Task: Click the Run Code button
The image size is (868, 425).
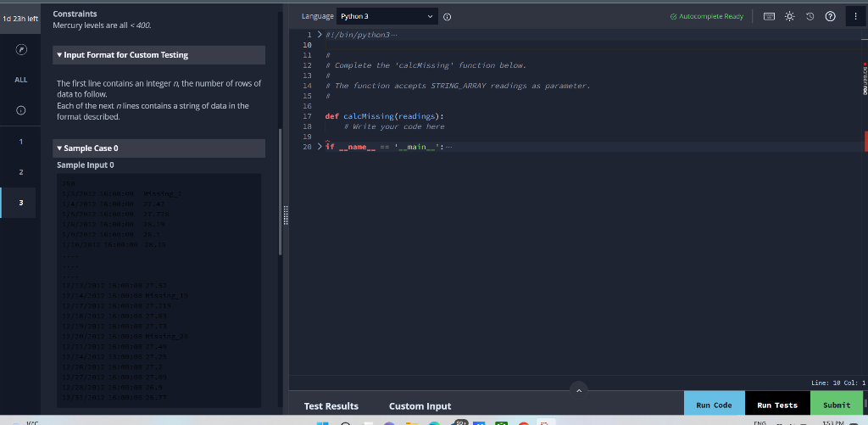Action: click(x=714, y=405)
